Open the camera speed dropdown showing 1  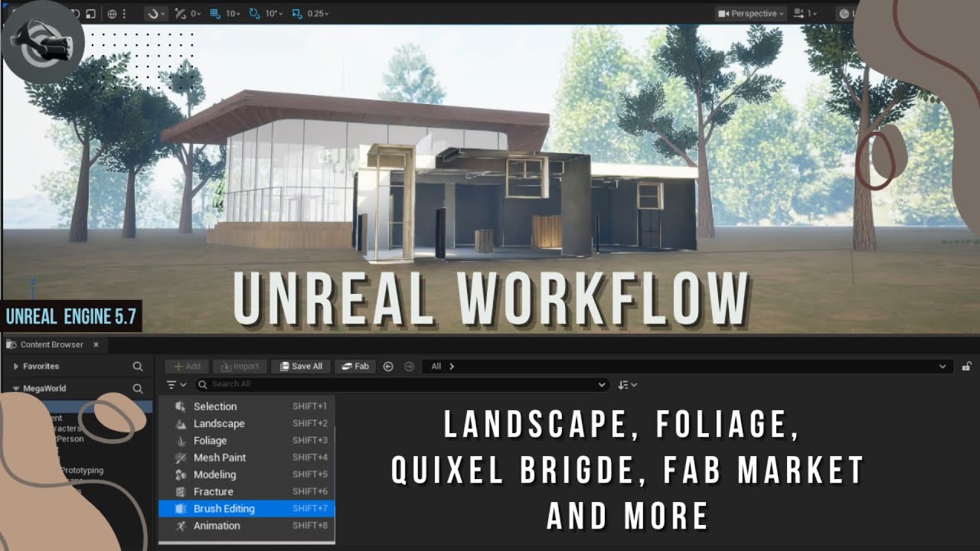pos(805,14)
